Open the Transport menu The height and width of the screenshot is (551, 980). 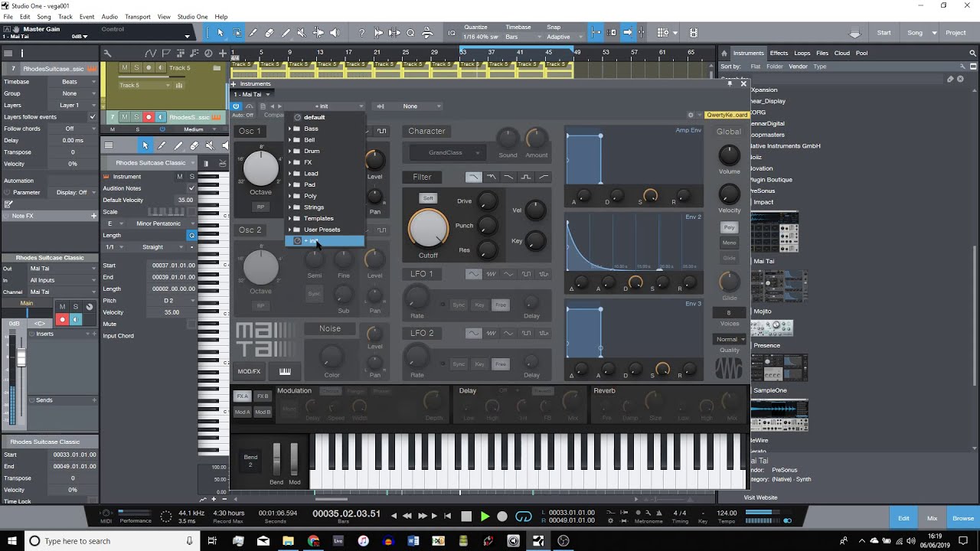pos(138,16)
